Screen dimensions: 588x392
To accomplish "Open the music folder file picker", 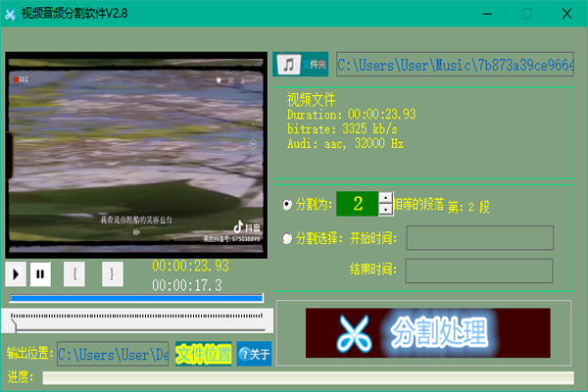I will tap(301, 64).
